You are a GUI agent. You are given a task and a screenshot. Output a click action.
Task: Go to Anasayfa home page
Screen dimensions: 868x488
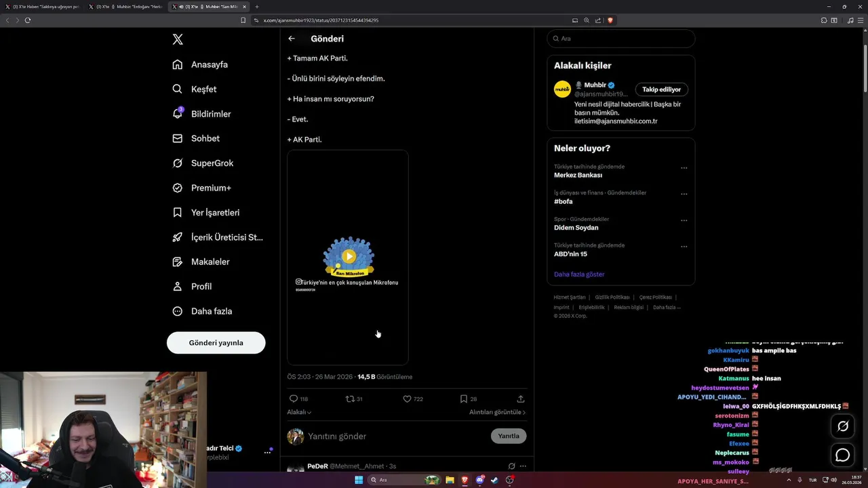(200, 64)
